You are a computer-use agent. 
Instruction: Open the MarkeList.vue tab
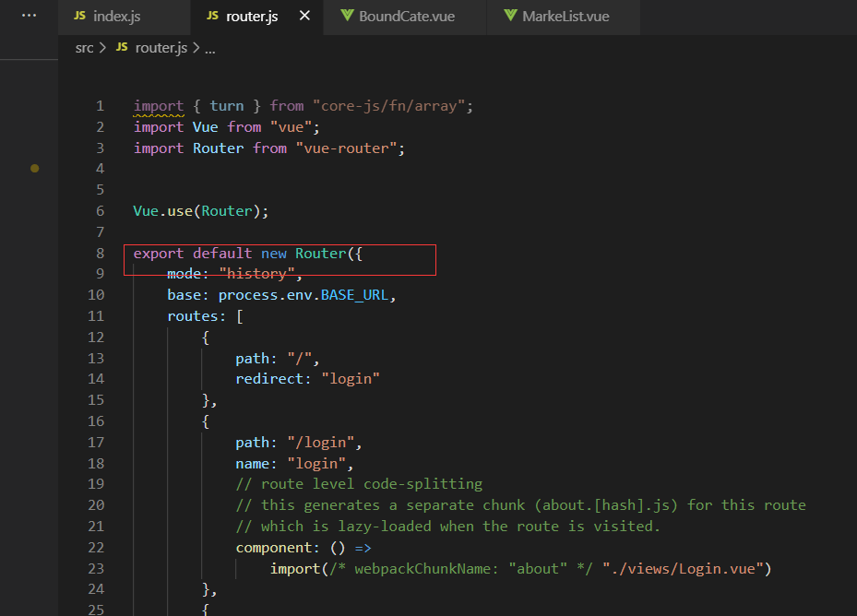coord(564,17)
